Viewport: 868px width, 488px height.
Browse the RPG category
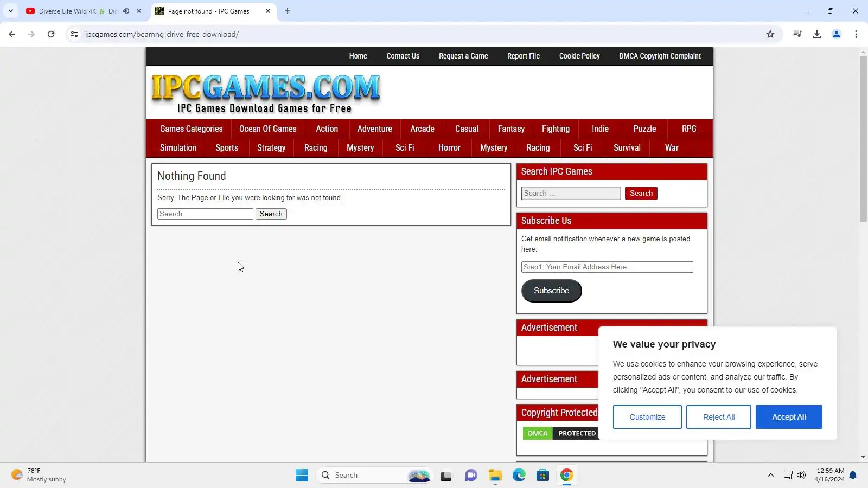(x=690, y=129)
